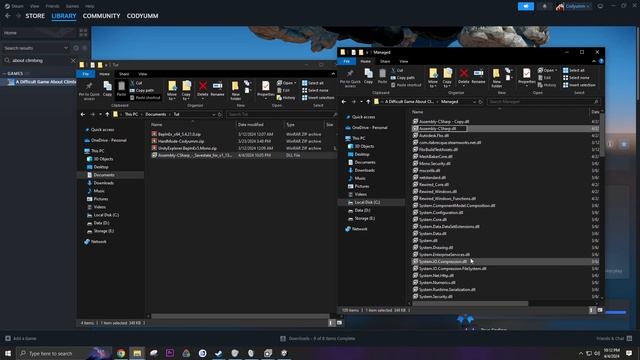Image resolution: width=640 pixels, height=360 pixels.
Task: Open Steam STORE tab
Action: coord(35,16)
